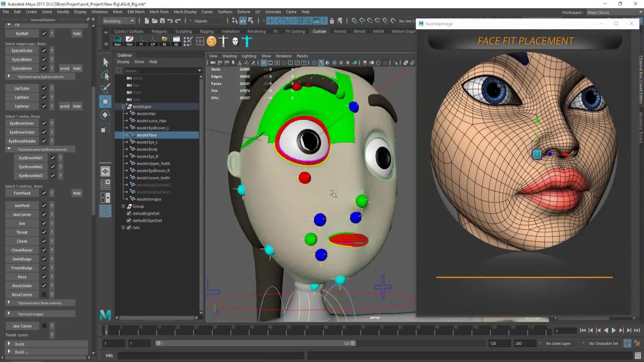Click the Undo arrow icon
Viewport: 644px width, 362px height.
pyautogui.click(x=170, y=21)
